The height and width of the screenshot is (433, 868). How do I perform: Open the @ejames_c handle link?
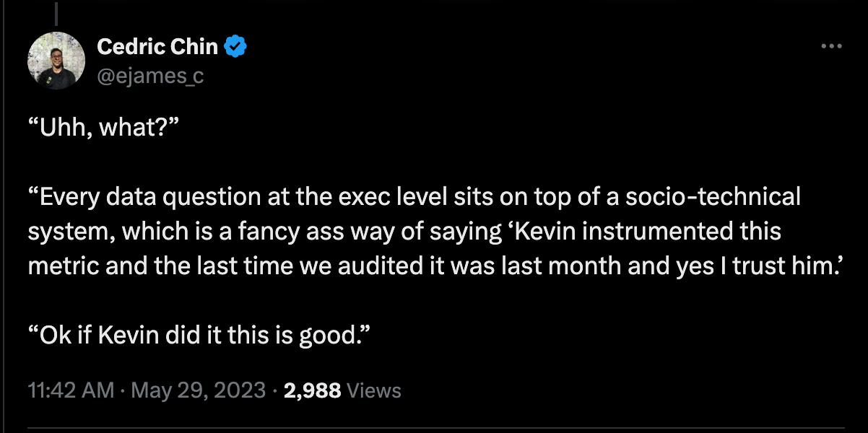150,74
